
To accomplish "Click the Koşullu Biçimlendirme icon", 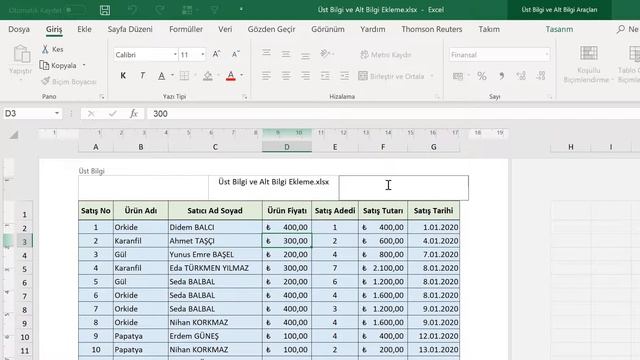I will (589, 53).
